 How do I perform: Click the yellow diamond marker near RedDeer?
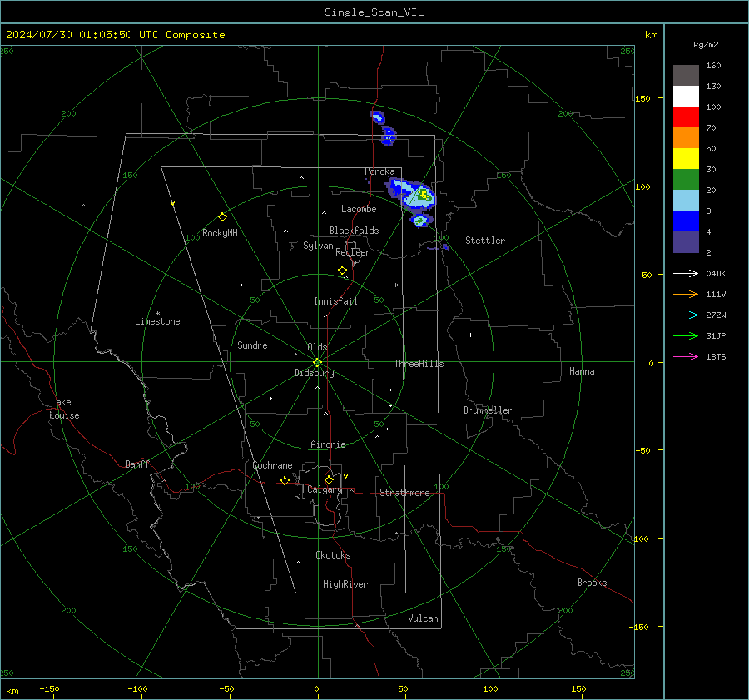(x=342, y=271)
